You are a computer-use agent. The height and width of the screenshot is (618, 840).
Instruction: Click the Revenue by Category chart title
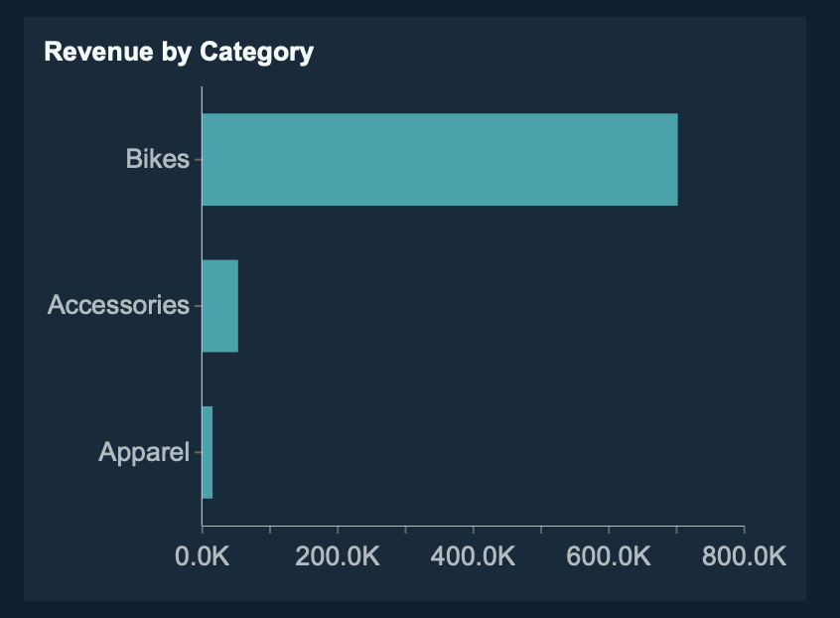tap(179, 52)
